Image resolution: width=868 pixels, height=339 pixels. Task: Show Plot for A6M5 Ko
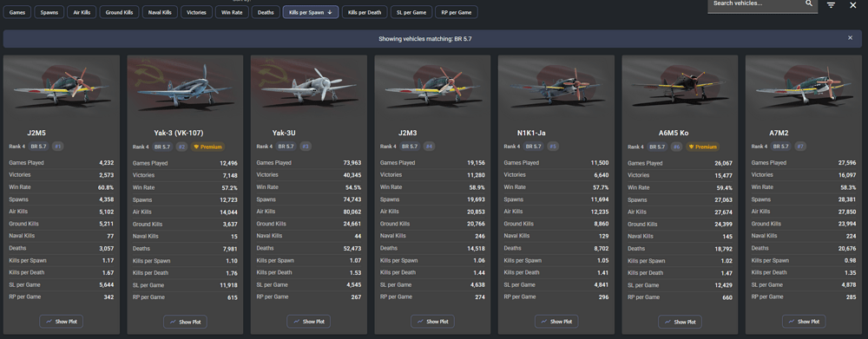point(680,322)
